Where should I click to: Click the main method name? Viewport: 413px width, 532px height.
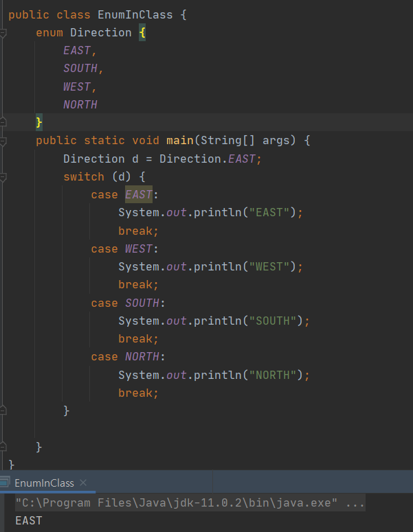click(179, 141)
